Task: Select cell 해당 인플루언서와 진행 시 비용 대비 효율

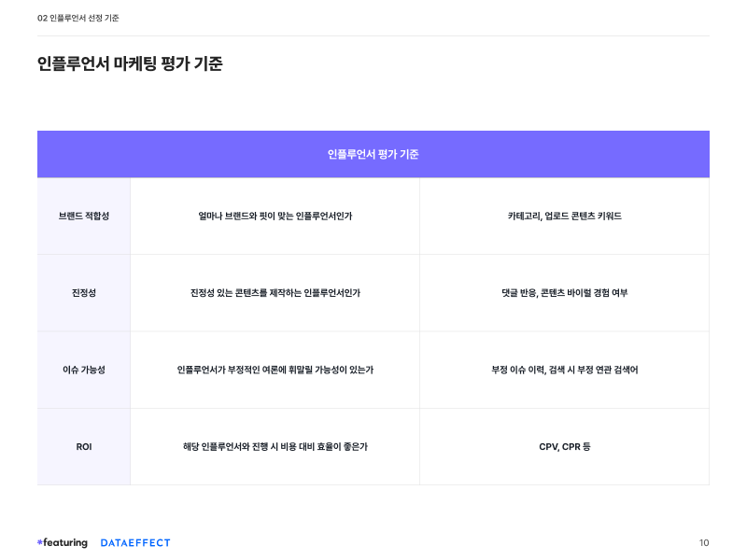Action: click(x=275, y=447)
